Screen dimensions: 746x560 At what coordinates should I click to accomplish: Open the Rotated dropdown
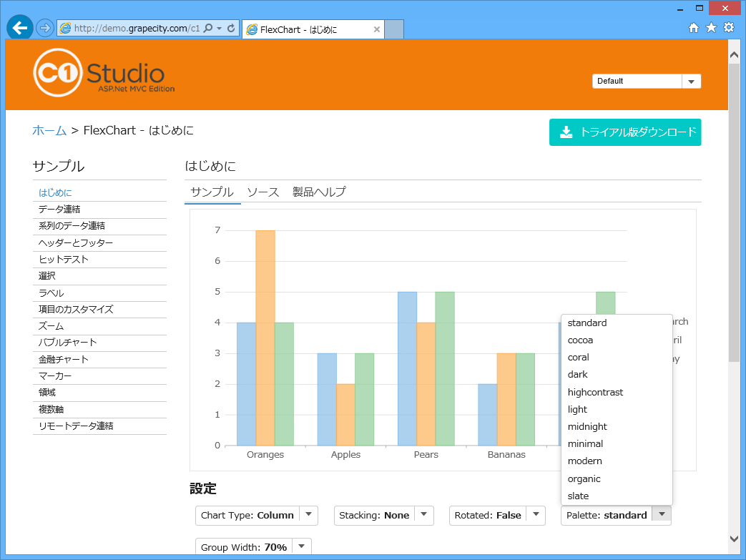tap(535, 515)
